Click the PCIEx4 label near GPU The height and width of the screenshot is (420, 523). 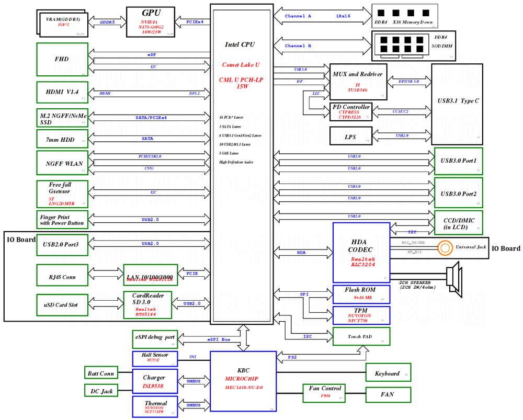click(x=195, y=21)
